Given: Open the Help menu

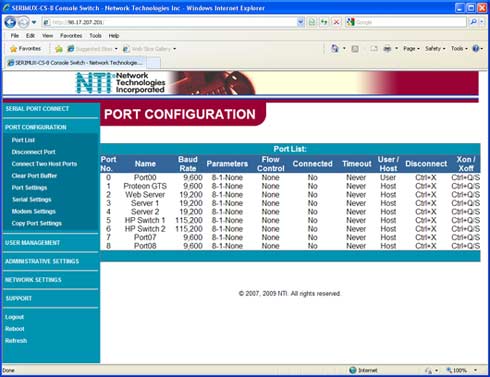Looking at the screenshot, I should click(x=114, y=36).
